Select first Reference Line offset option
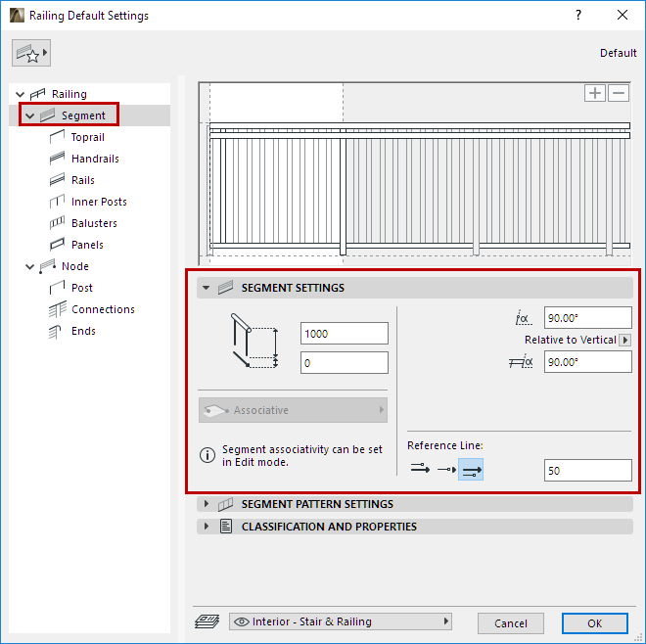The width and height of the screenshot is (646, 644). pyautogui.click(x=420, y=469)
